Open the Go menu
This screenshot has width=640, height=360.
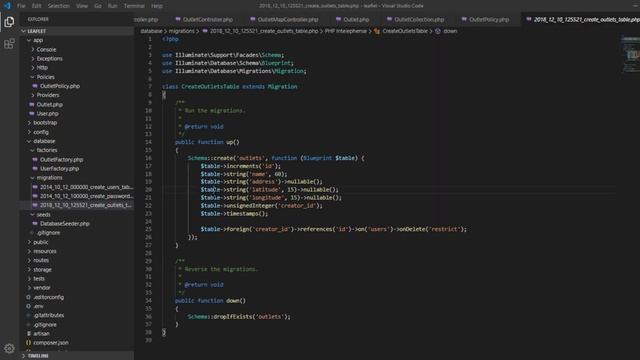(98, 6)
